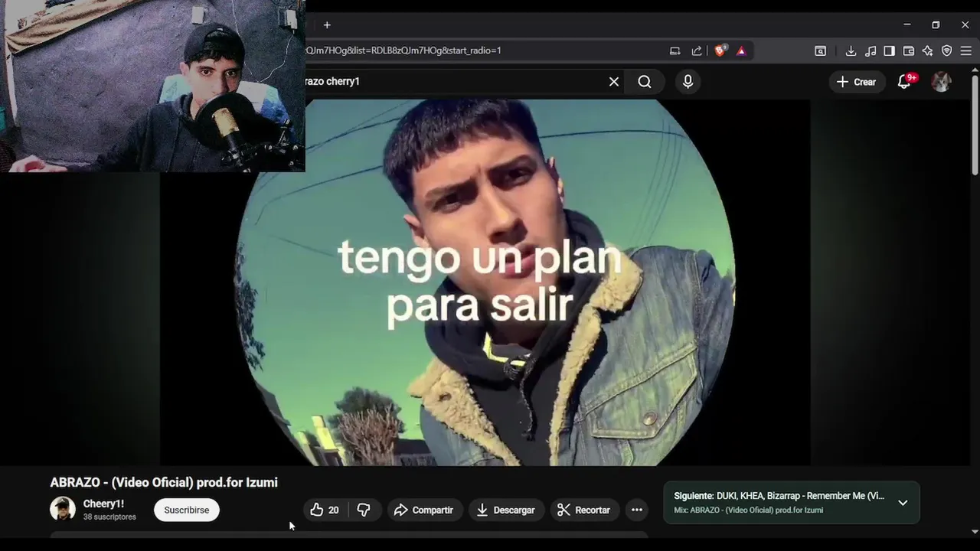The width and height of the screenshot is (980, 551).
Task: Minimize the browser window
Action: click(x=907, y=25)
